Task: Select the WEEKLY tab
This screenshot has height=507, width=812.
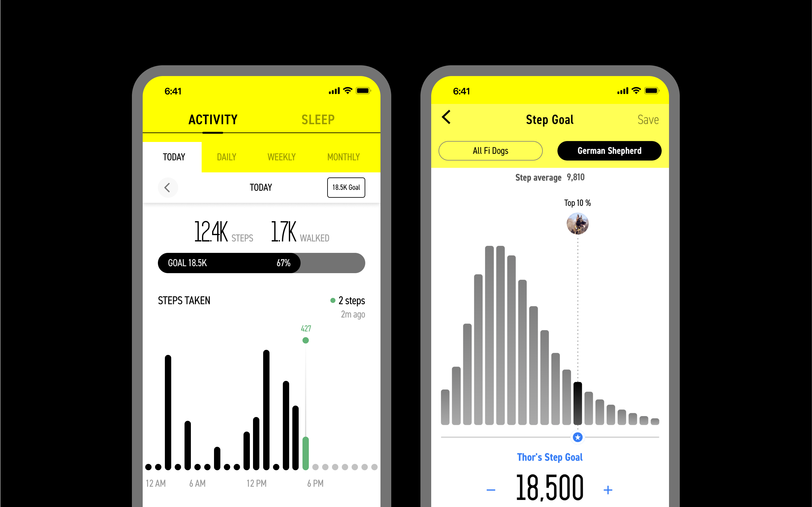Action: point(280,157)
